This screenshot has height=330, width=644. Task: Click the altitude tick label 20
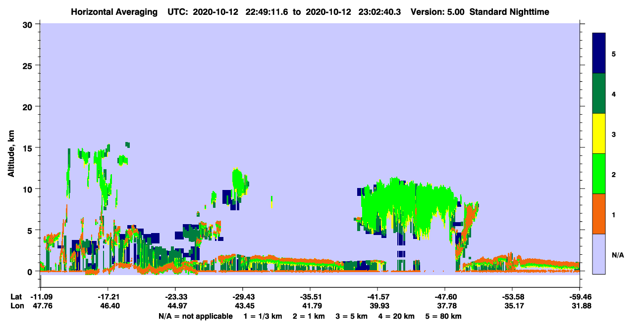[29, 106]
